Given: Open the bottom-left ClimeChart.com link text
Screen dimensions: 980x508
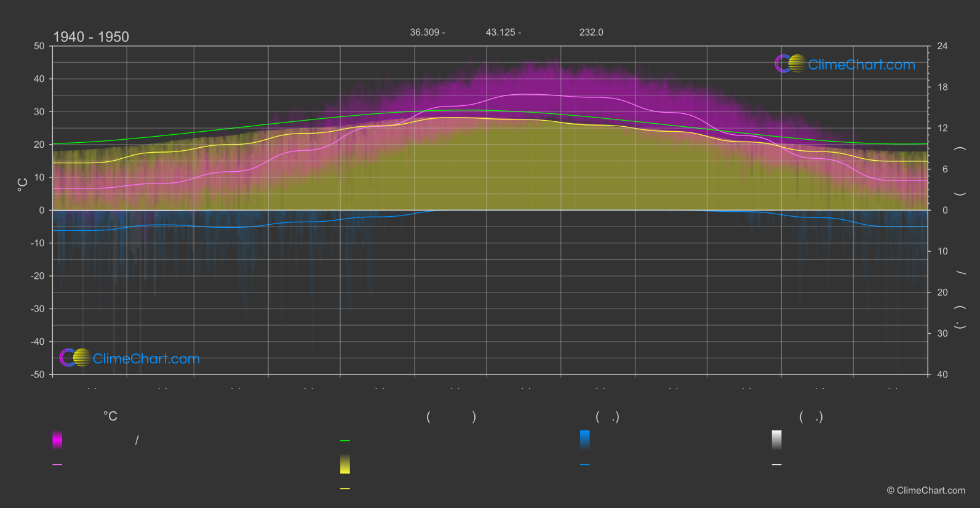Looking at the screenshot, I should [146, 358].
